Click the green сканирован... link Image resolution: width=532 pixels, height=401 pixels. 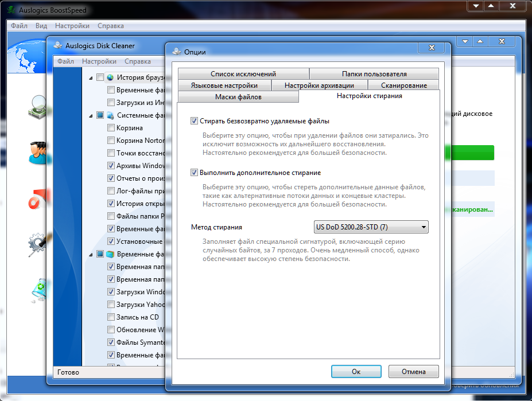[472, 209]
